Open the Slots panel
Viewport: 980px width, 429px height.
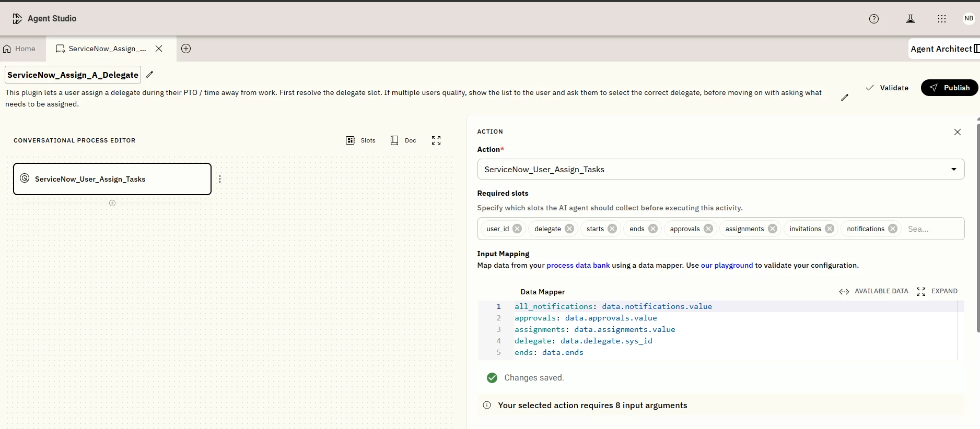click(x=361, y=140)
